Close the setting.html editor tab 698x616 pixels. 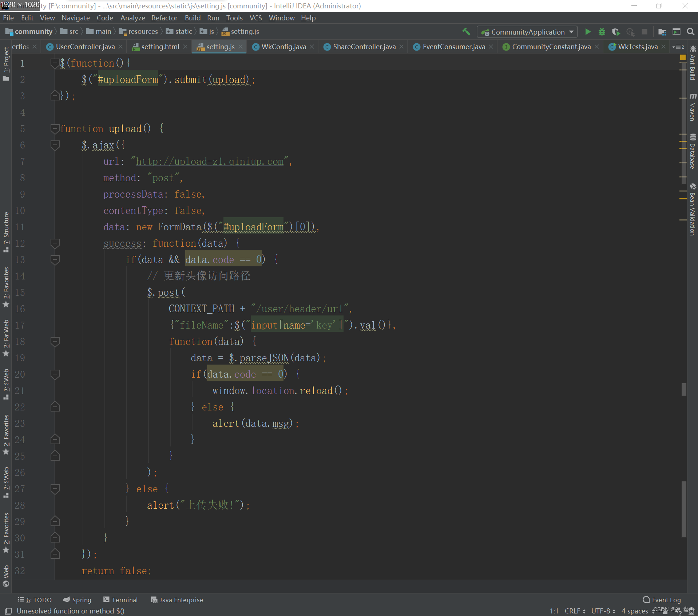click(x=185, y=47)
